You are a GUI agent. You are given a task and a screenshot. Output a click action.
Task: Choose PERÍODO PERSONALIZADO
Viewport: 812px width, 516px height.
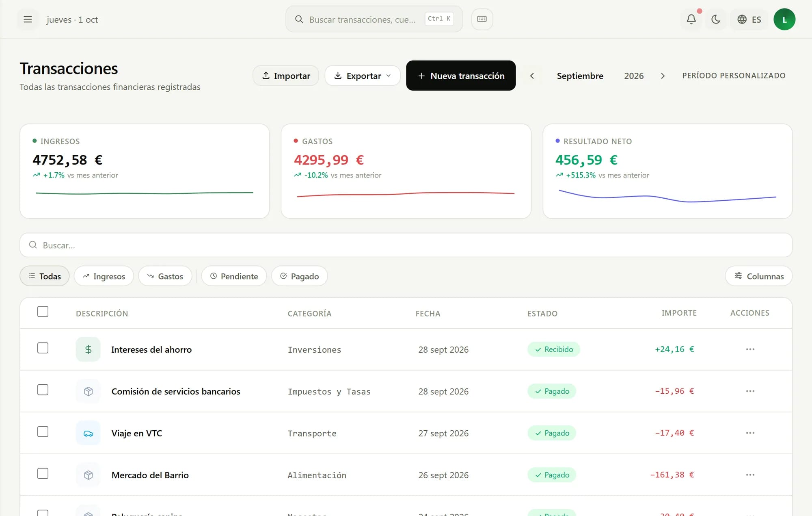(734, 76)
